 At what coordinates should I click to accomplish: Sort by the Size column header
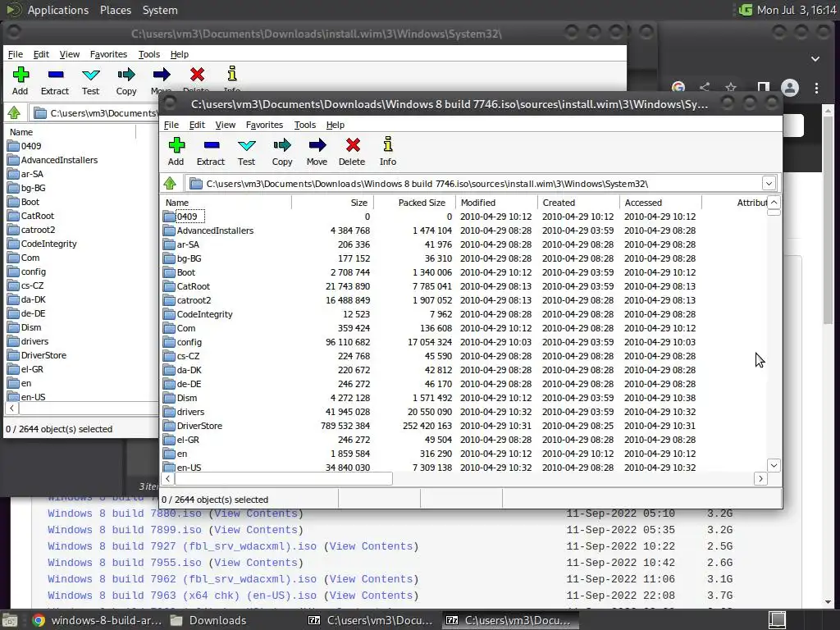point(333,203)
